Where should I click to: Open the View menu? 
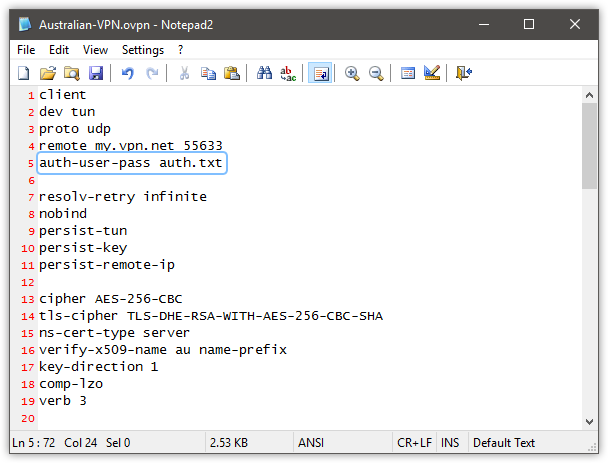point(96,49)
